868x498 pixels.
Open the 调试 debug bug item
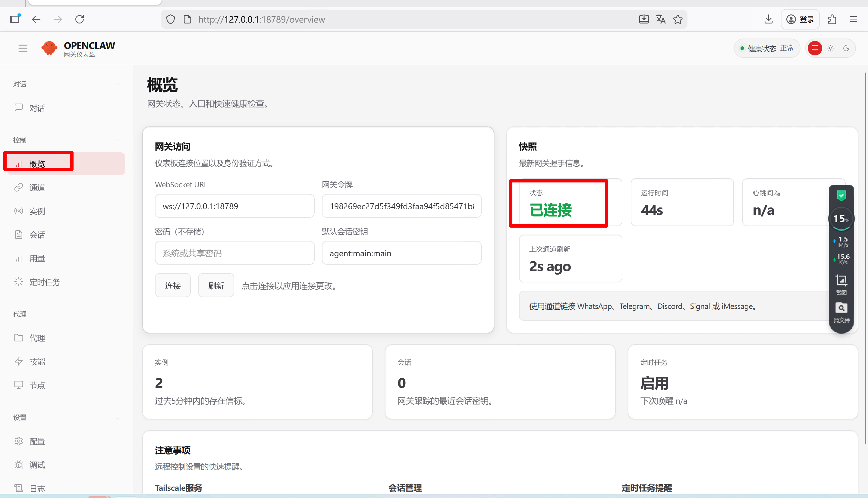point(37,465)
